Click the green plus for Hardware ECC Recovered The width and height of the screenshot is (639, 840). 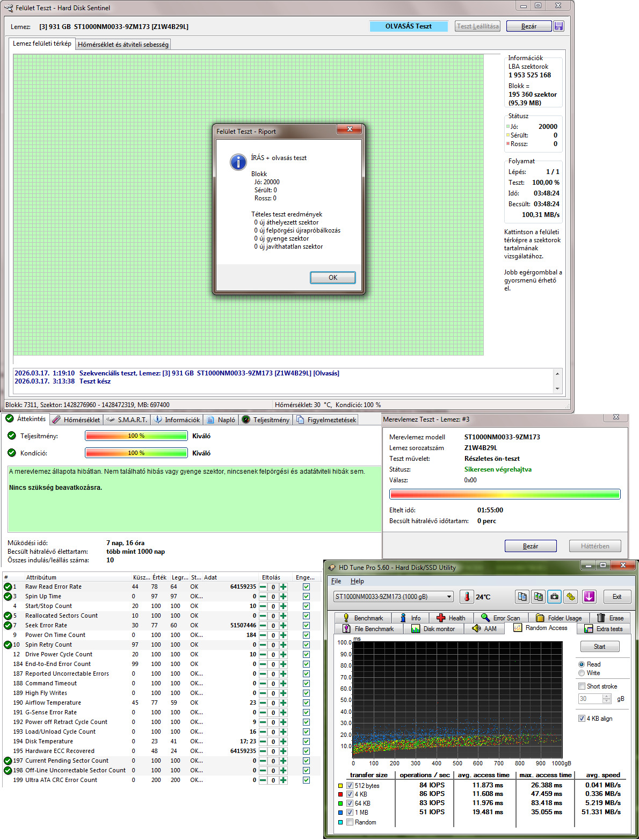click(283, 751)
